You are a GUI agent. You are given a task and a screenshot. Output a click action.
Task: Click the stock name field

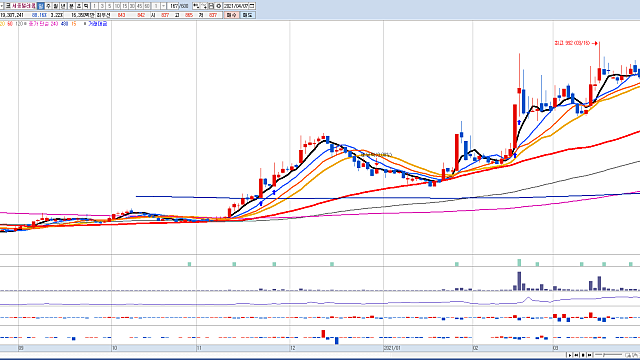(23, 6)
